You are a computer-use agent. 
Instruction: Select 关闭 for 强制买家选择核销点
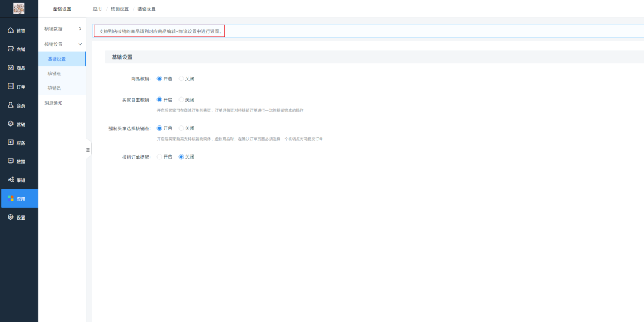pyautogui.click(x=181, y=128)
